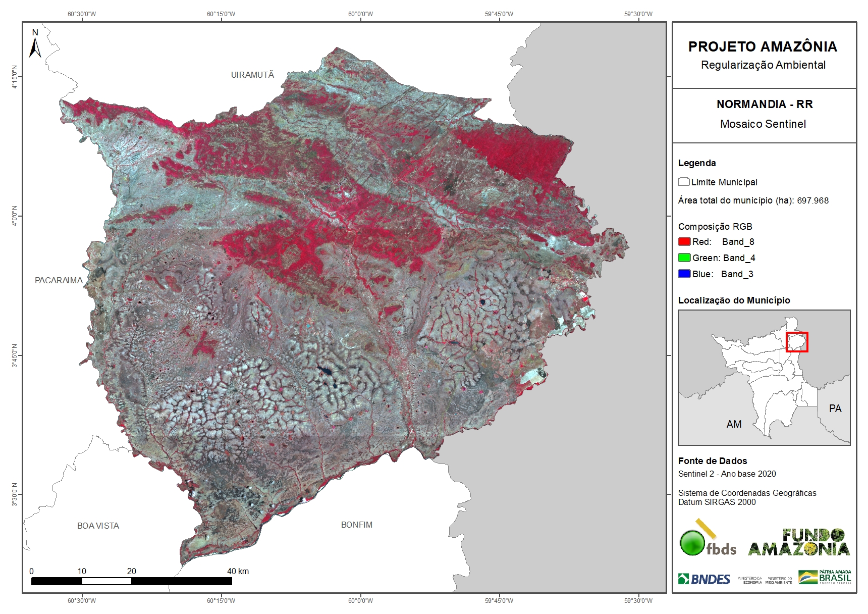
Task: Click the Ministério do Meio Ambiente logo
Action: (779, 580)
